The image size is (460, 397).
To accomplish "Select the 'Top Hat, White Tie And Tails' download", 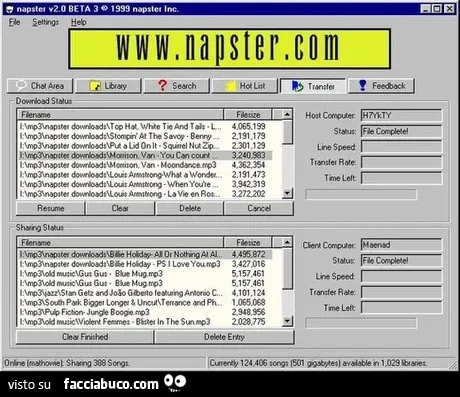I will click(145, 126).
